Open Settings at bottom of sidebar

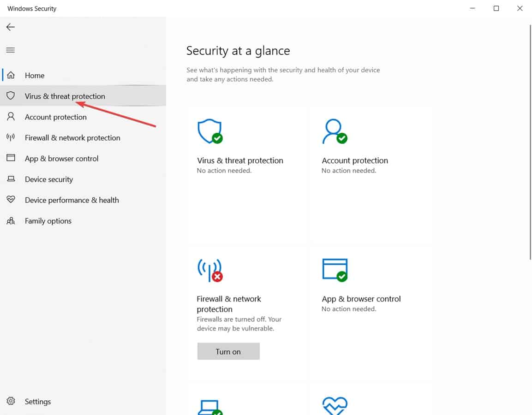[83, 402]
